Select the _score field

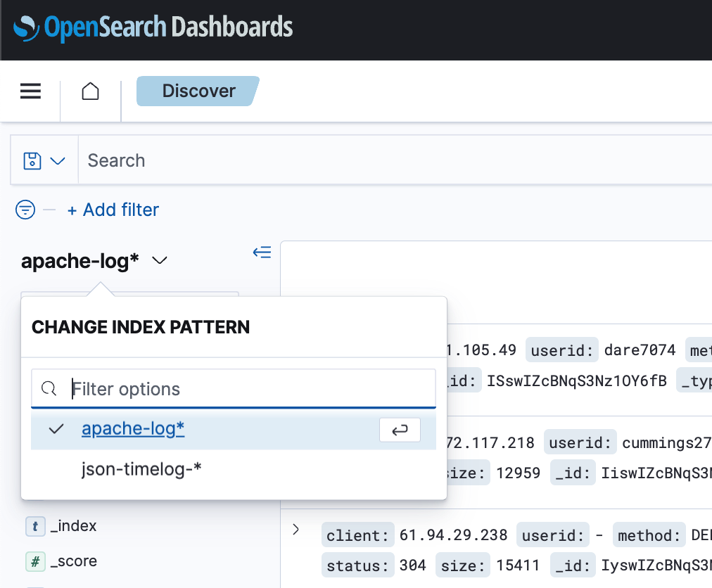tap(74, 561)
